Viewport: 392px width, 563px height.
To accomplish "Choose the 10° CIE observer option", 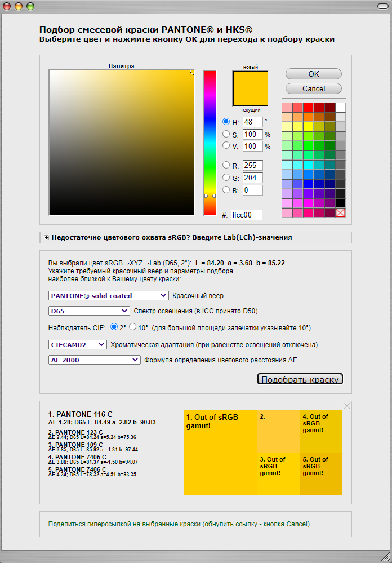I will coord(133,327).
